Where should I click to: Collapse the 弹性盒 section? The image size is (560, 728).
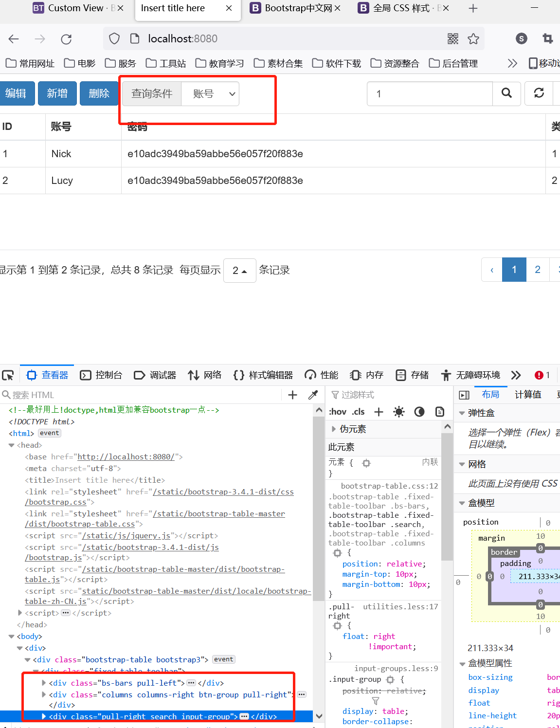462,413
